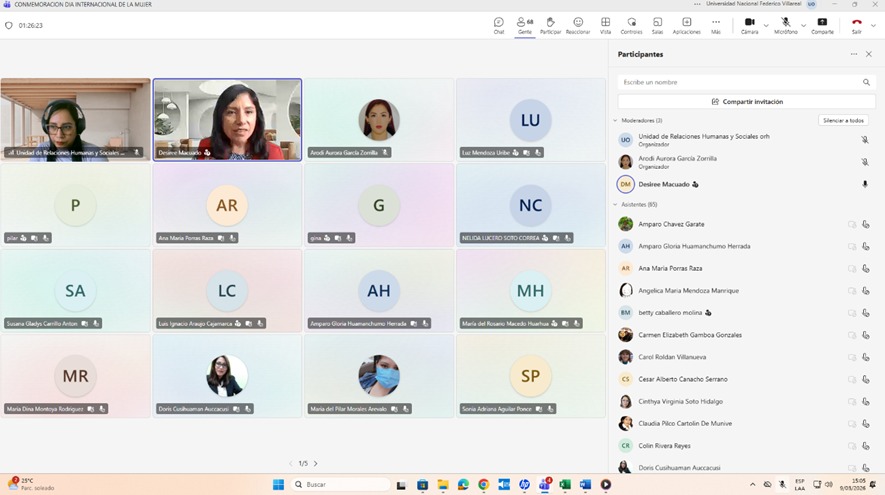Open the Salas breakout rooms

(x=658, y=25)
